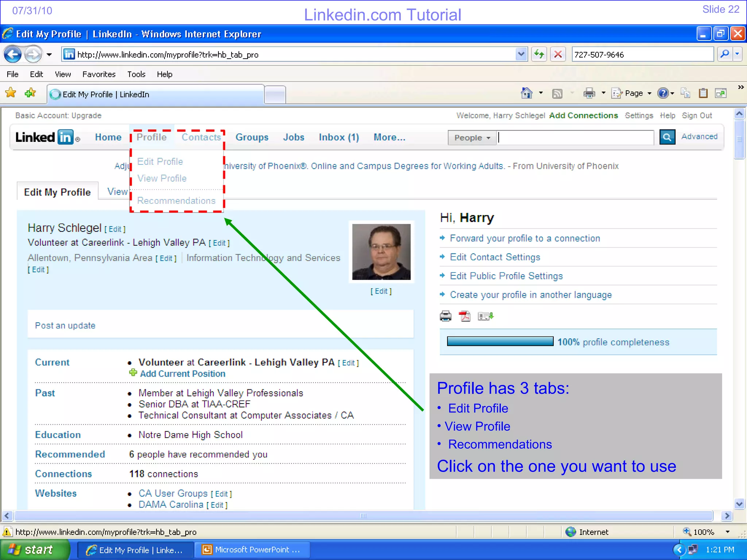Click the LinkedIn logo

(47, 137)
